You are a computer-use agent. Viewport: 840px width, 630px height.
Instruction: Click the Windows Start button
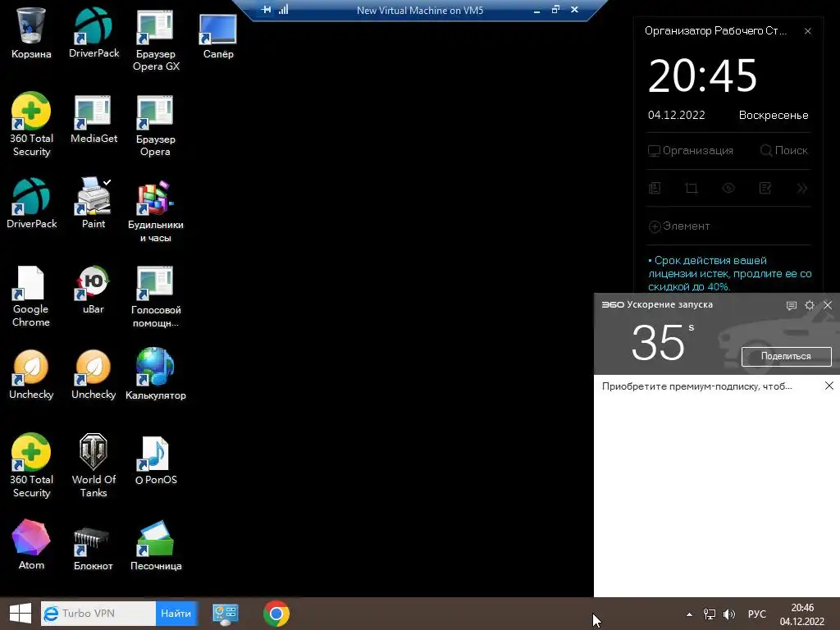(21, 614)
